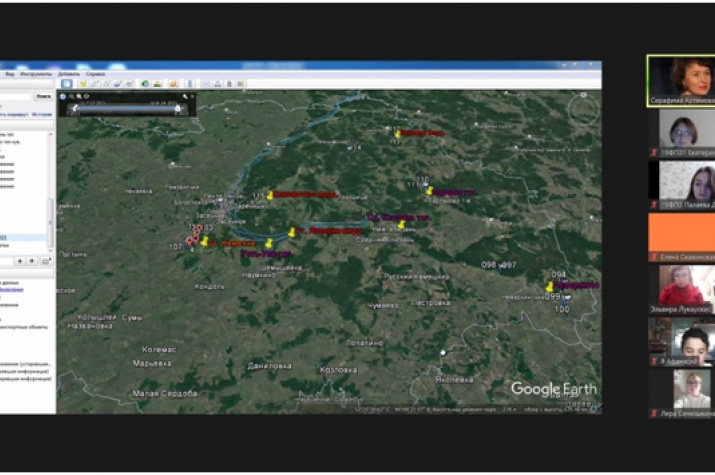Click the yellow pushpin near waypoint 115
Image resolution: width=715 pixels, height=475 pixels.
(270, 195)
